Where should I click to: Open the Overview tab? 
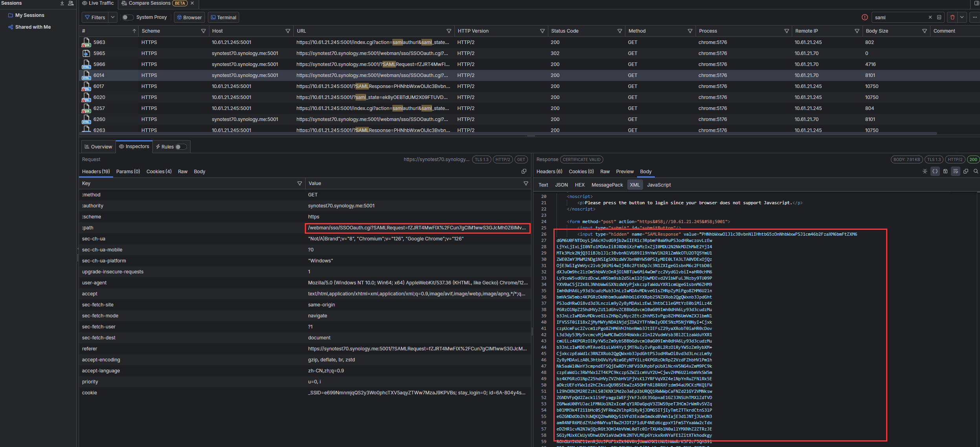[99, 147]
